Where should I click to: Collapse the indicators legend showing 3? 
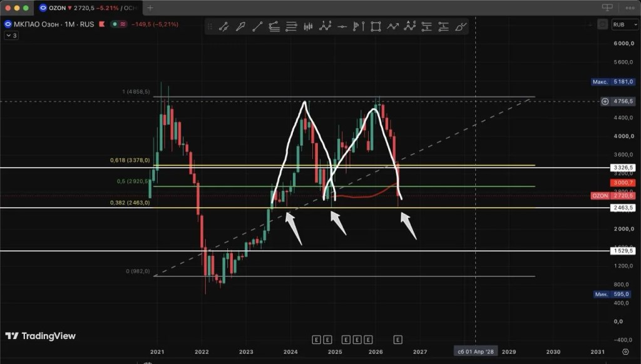click(x=11, y=36)
